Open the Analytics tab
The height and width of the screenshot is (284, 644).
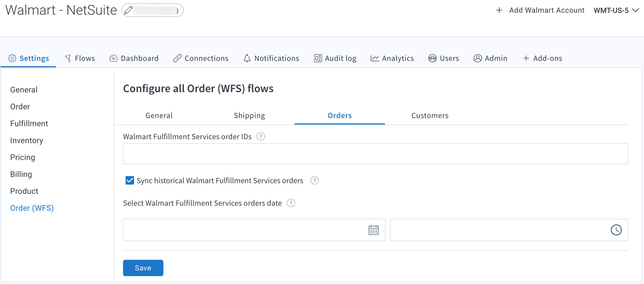(392, 58)
